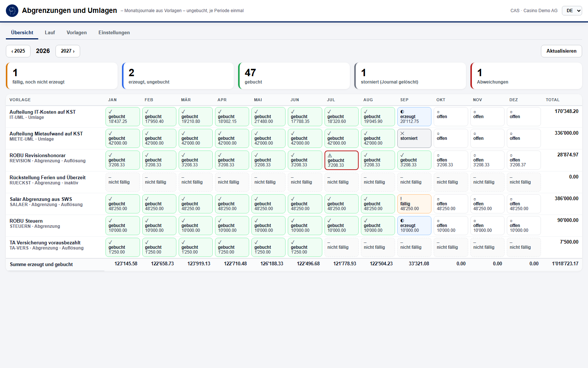Image resolution: width=588 pixels, height=368 pixels.
Task: Click the grand total 1'018'723.17
Action: pos(565,263)
